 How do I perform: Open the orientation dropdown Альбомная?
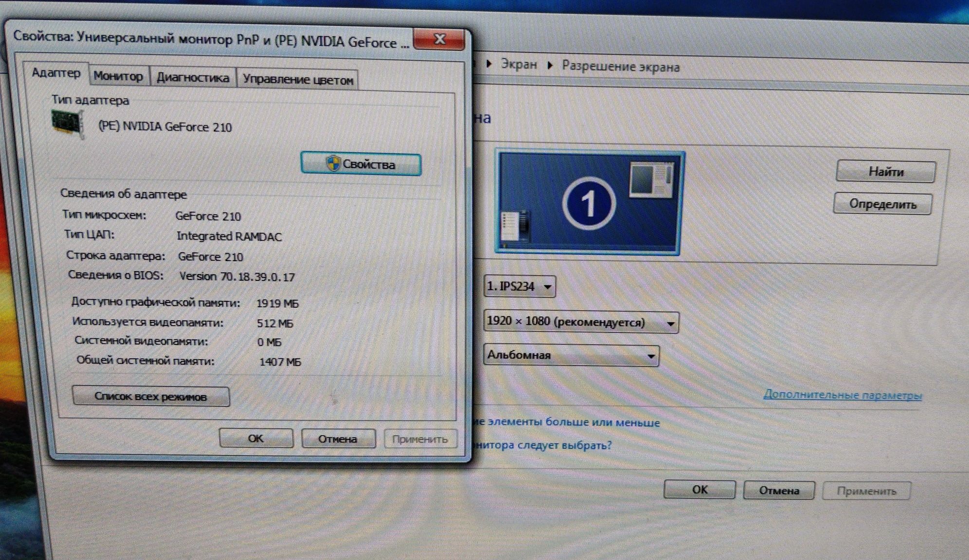[x=571, y=355]
